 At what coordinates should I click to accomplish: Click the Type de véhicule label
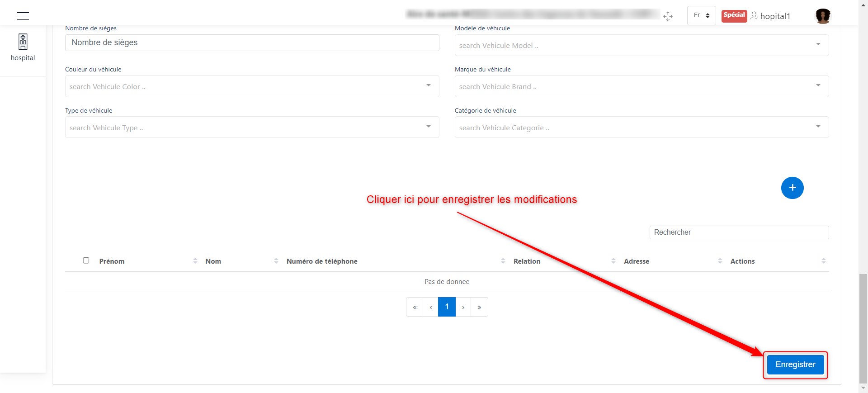(89, 110)
